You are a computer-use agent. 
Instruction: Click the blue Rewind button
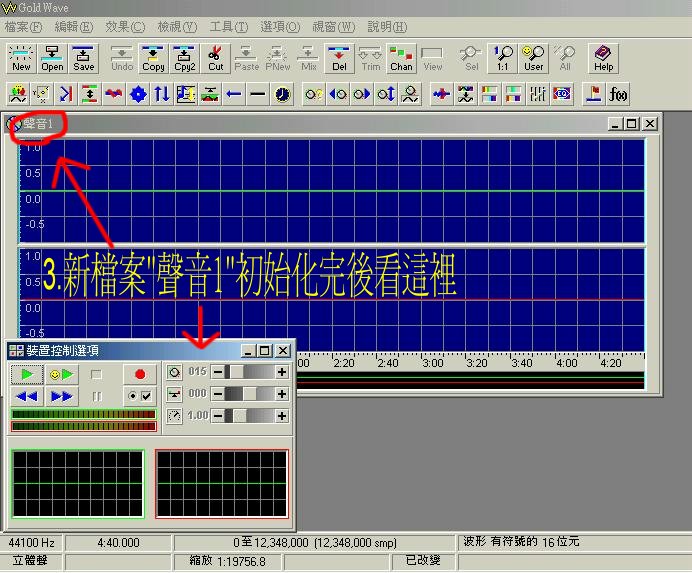tap(27, 396)
